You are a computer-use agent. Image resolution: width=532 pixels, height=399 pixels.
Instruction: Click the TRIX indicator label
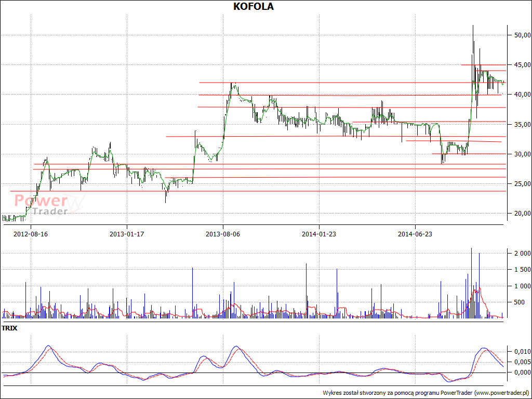[9, 328]
